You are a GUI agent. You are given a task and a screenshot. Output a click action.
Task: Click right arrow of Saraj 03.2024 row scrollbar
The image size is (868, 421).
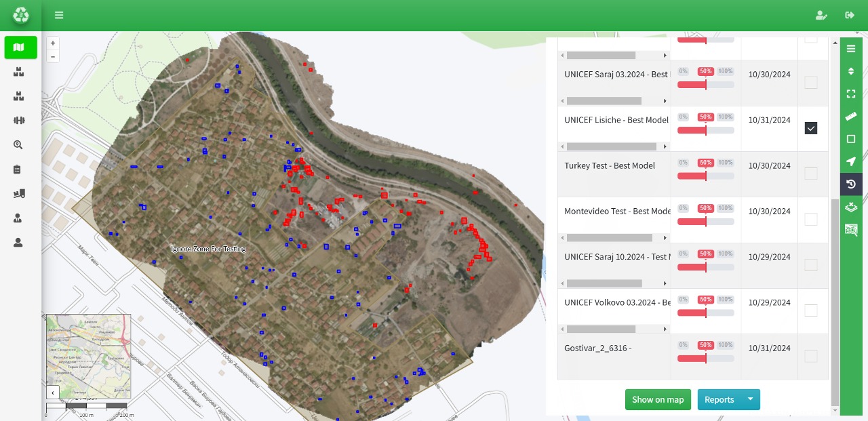pyautogui.click(x=665, y=101)
